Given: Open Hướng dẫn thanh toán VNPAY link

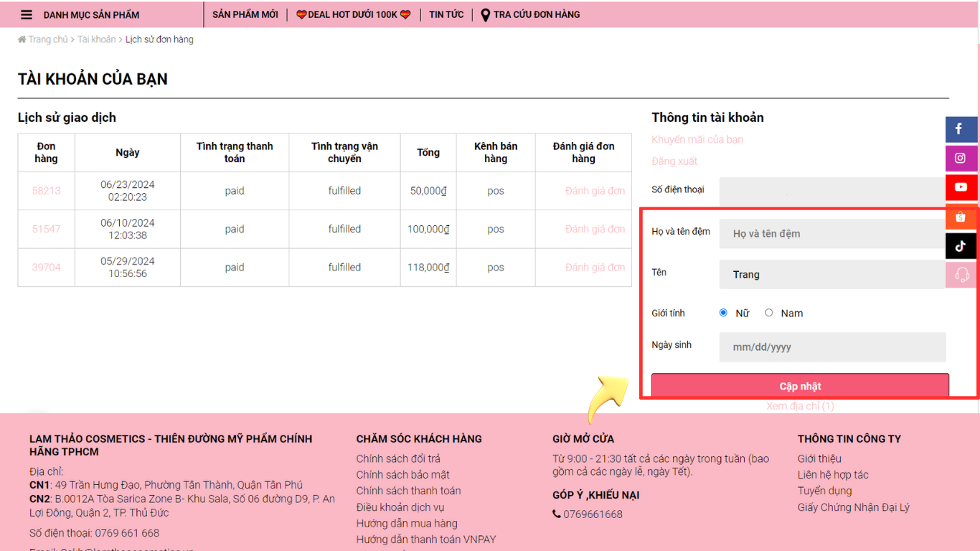Looking at the screenshot, I should click(x=426, y=540).
